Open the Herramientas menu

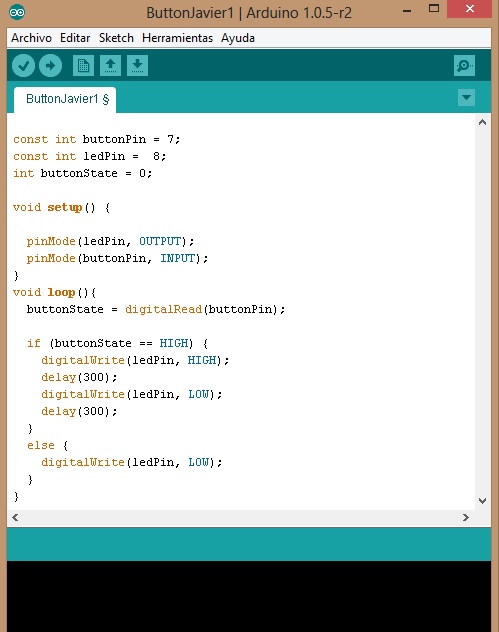(177, 38)
